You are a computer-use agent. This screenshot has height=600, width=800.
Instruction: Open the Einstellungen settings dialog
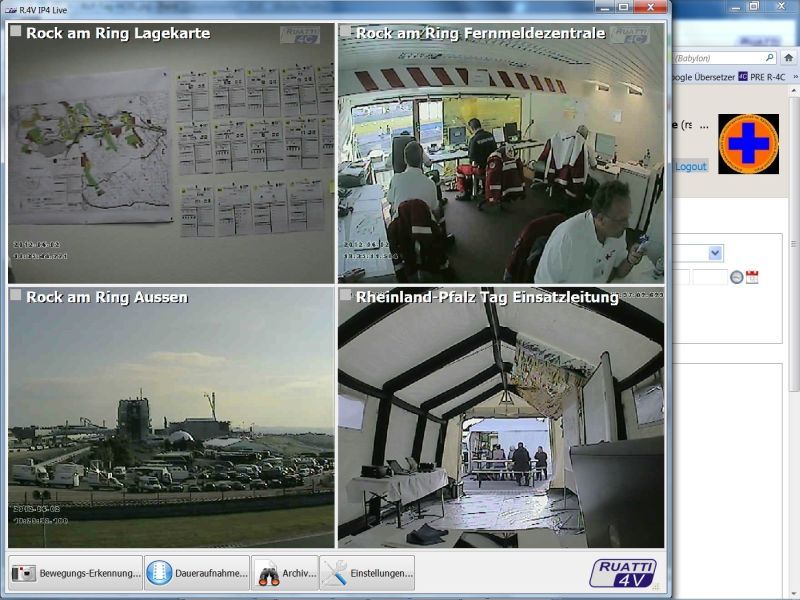367,573
